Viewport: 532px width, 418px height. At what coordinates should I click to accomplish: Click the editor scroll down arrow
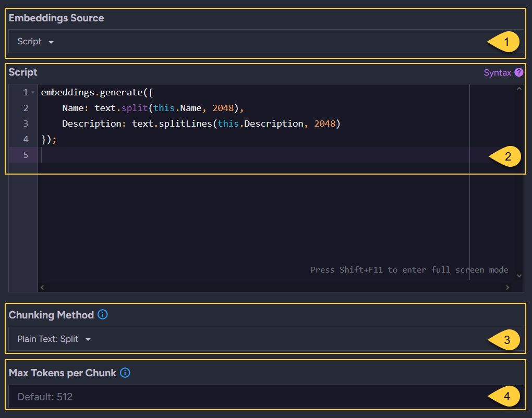tap(519, 276)
